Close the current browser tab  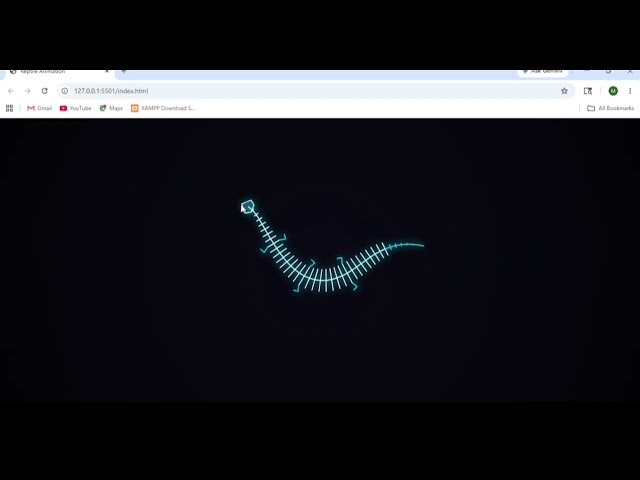(x=107, y=71)
